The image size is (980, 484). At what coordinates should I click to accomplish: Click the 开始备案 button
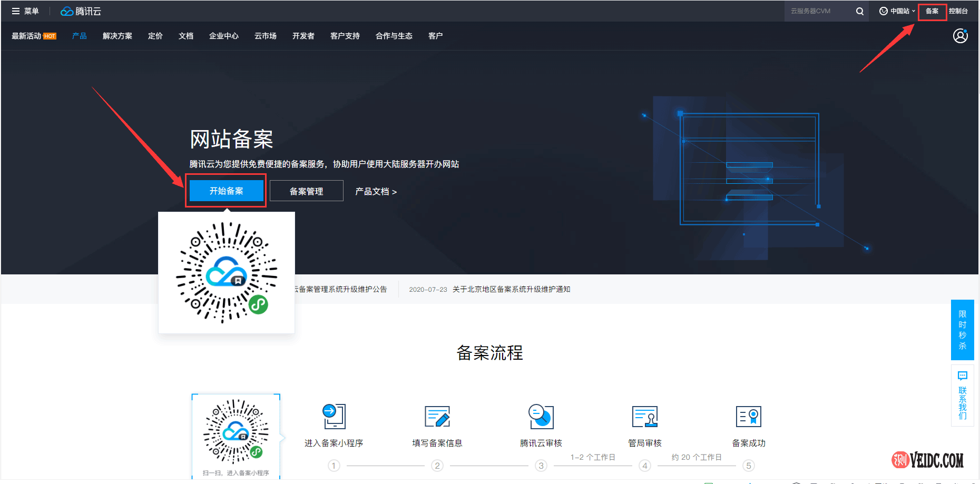click(x=226, y=191)
